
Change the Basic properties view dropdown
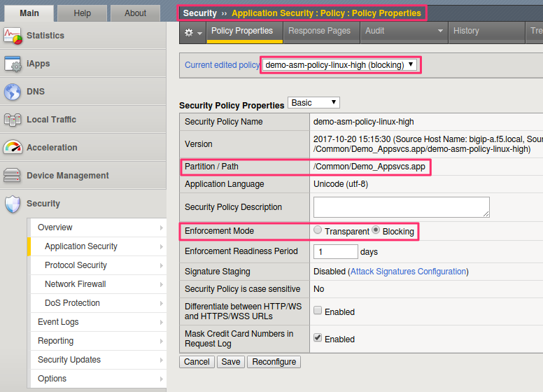313,103
